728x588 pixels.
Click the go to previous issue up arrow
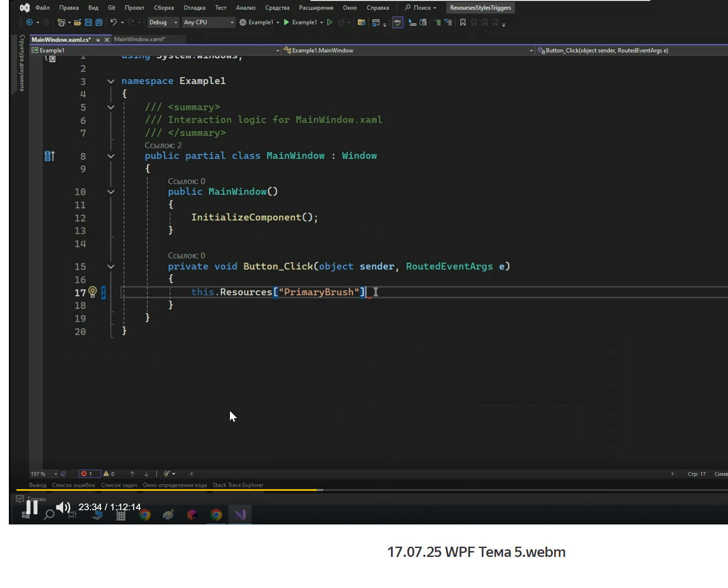132,474
